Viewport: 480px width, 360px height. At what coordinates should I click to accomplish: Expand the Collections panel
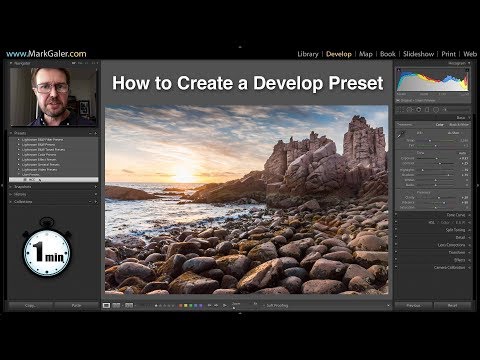pos(11,202)
